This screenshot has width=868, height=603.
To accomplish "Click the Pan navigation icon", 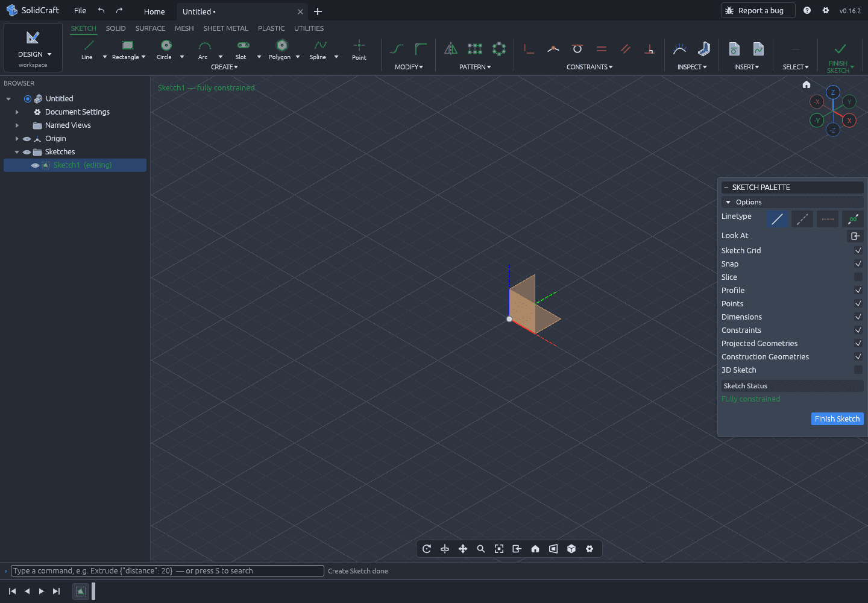I will 463,549.
